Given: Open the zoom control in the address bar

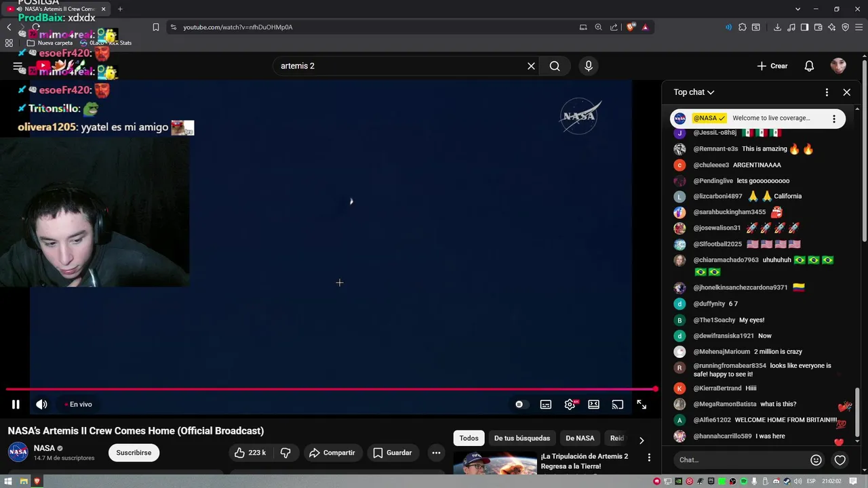Looking at the screenshot, I should (x=598, y=27).
